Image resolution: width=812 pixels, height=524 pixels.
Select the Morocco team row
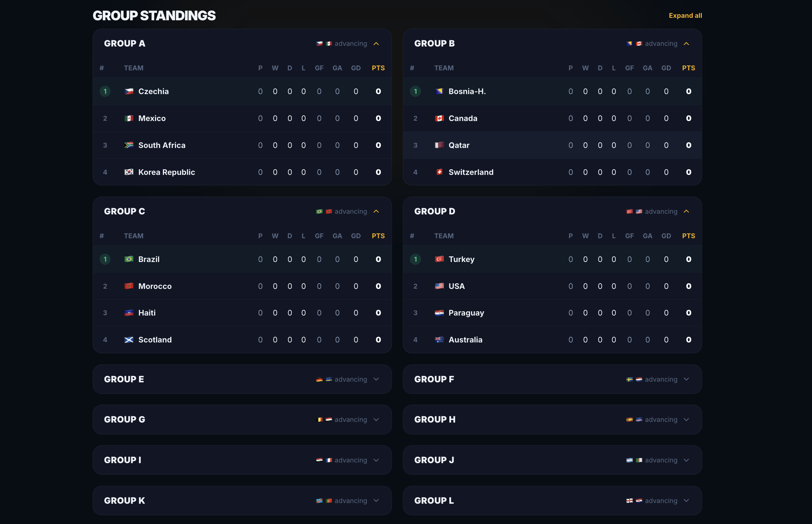click(x=242, y=286)
